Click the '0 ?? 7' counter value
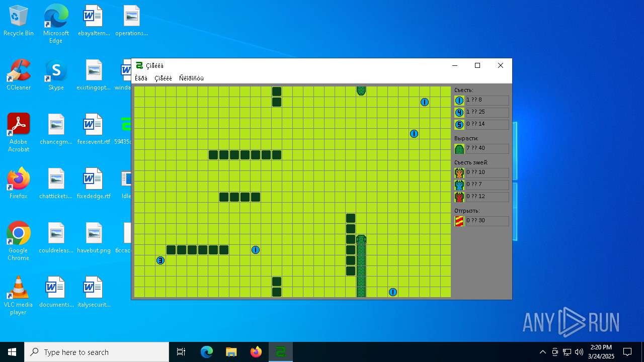Screen dimensions: 644x362 488,185
